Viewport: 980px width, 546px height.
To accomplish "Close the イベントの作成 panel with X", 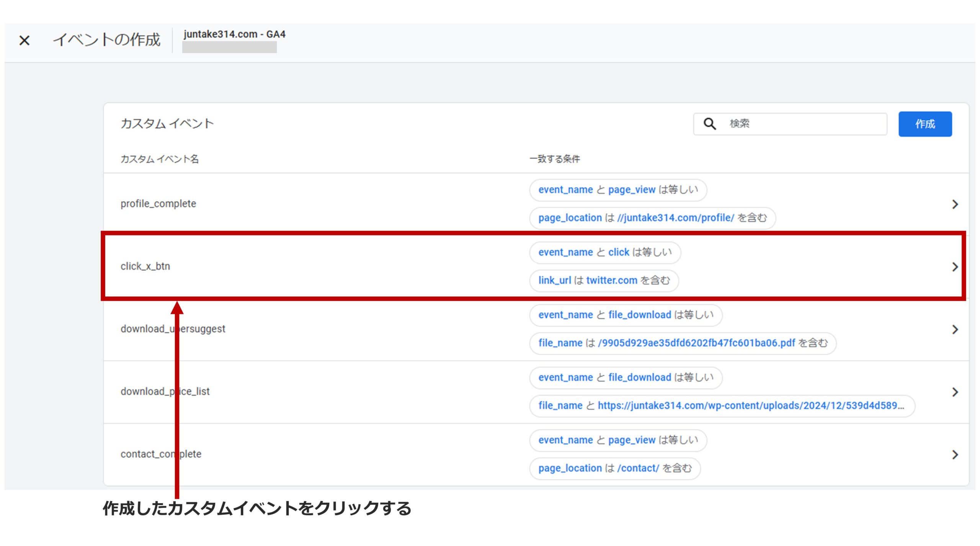I will [24, 40].
